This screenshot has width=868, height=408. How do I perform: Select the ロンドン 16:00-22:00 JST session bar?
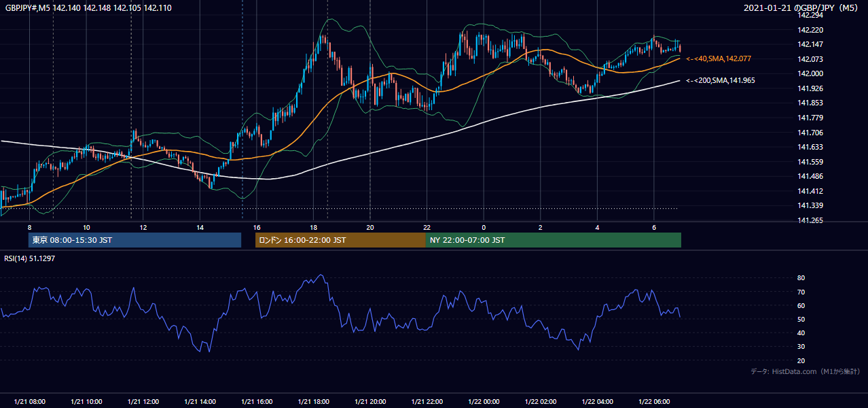pos(340,240)
